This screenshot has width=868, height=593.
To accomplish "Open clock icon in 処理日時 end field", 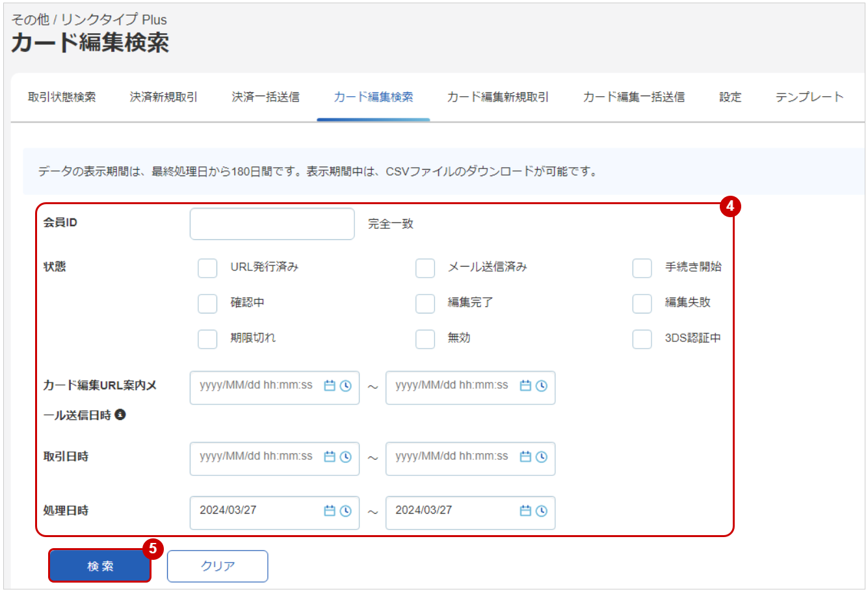I will point(542,511).
